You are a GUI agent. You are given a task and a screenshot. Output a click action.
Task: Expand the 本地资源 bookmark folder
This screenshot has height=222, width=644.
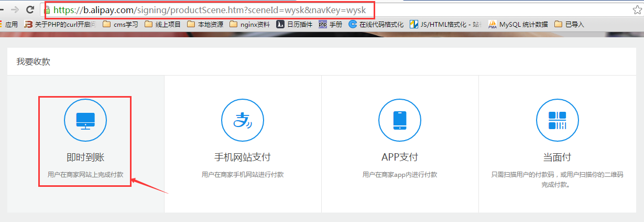(x=205, y=24)
